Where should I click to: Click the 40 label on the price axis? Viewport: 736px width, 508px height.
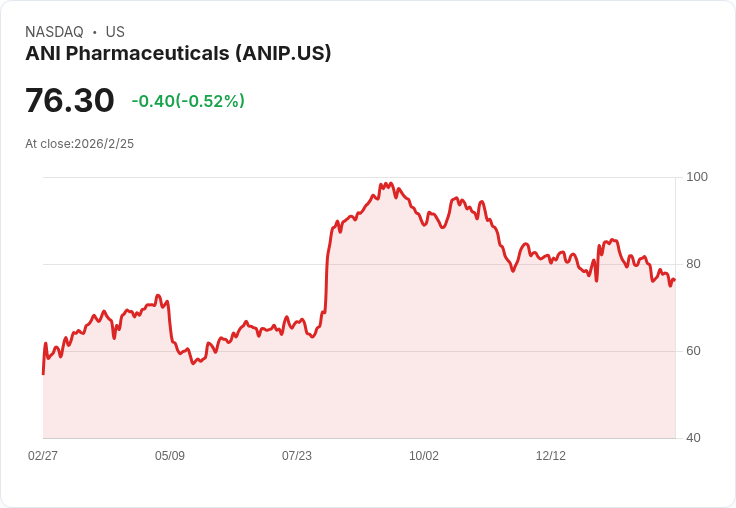pyautogui.click(x=693, y=438)
